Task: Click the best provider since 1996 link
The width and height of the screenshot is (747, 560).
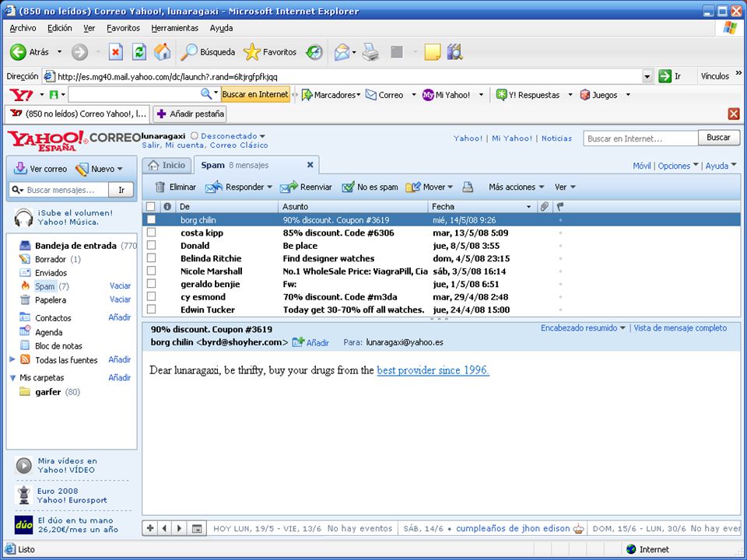Action: tap(433, 370)
